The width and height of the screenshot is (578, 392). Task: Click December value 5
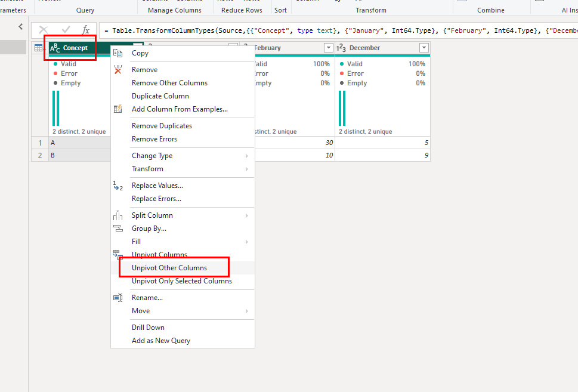(382, 143)
